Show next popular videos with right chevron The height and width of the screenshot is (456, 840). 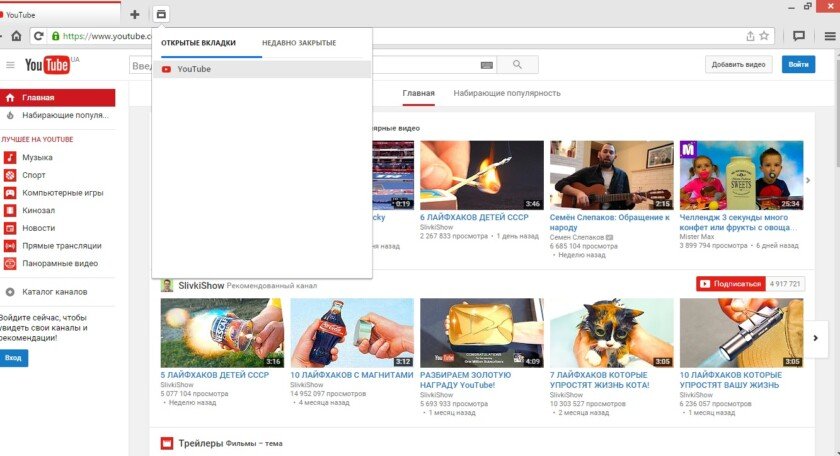[x=808, y=181]
